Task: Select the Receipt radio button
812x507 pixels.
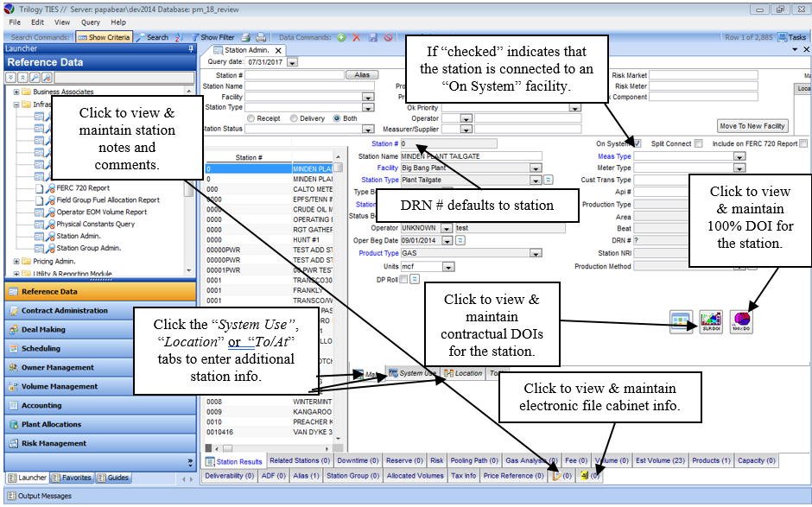Action: (251, 118)
